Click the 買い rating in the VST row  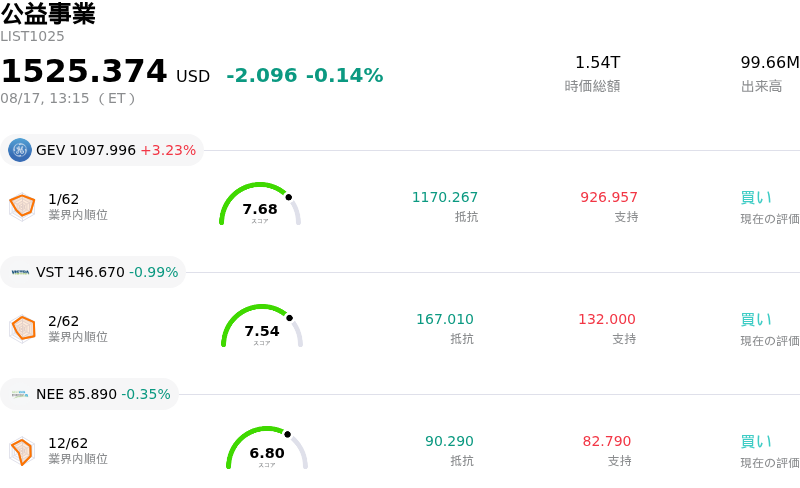click(x=756, y=319)
